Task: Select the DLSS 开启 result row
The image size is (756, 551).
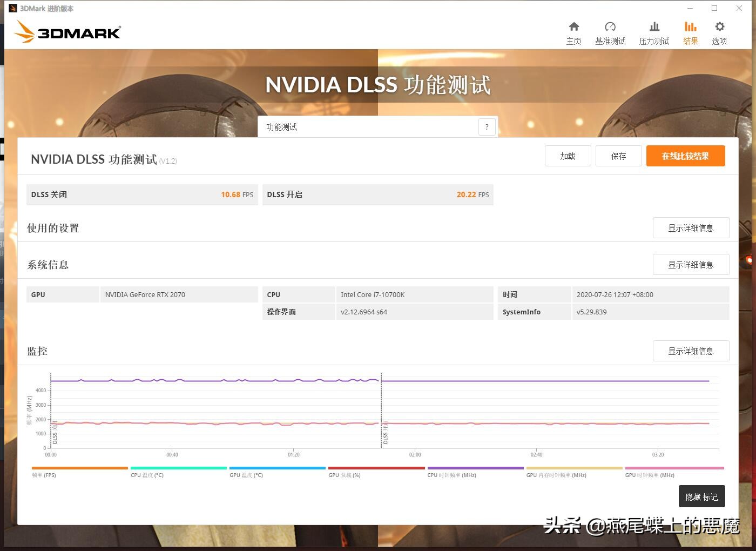Action: [x=377, y=194]
